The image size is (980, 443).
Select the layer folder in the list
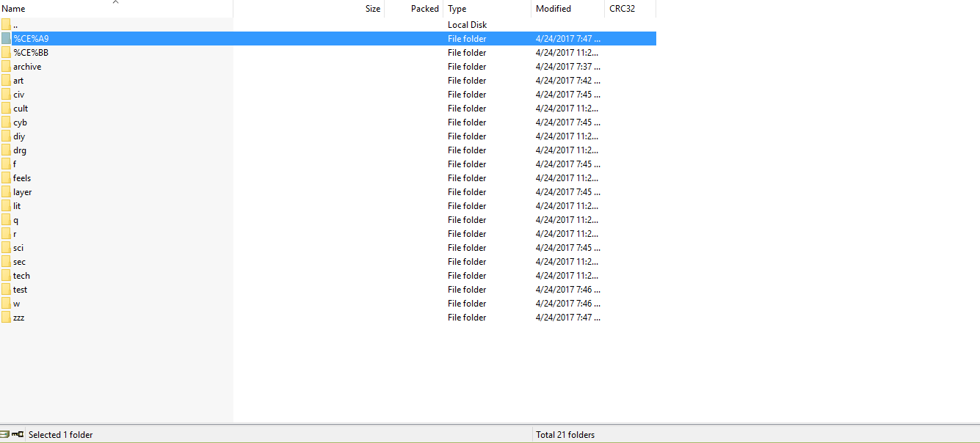[22, 192]
